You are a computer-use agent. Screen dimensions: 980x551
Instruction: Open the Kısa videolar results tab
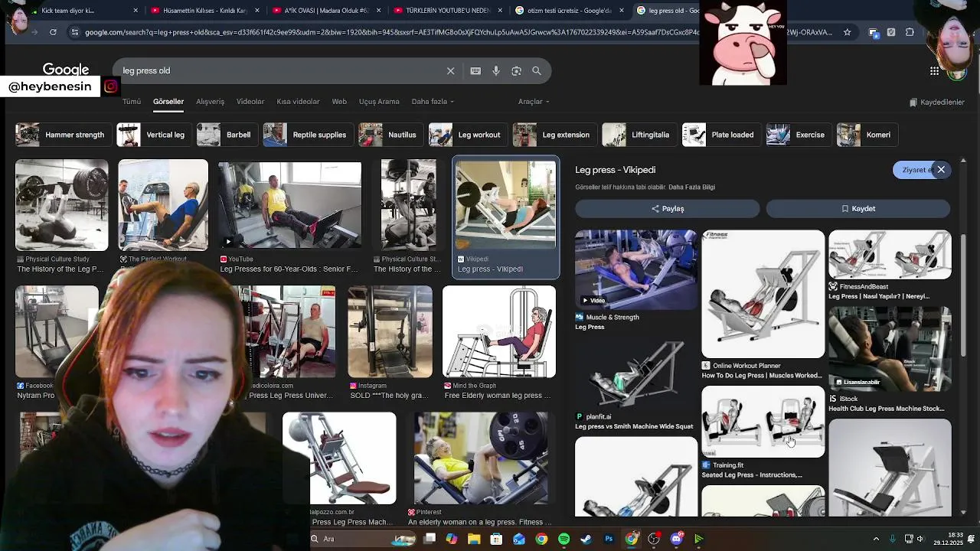pyautogui.click(x=298, y=102)
